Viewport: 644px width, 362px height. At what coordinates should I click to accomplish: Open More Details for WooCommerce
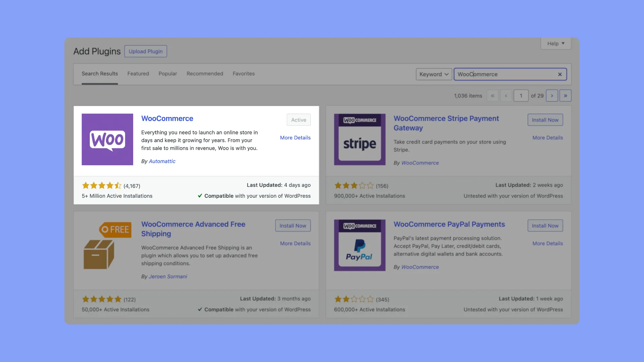pos(295,138)
